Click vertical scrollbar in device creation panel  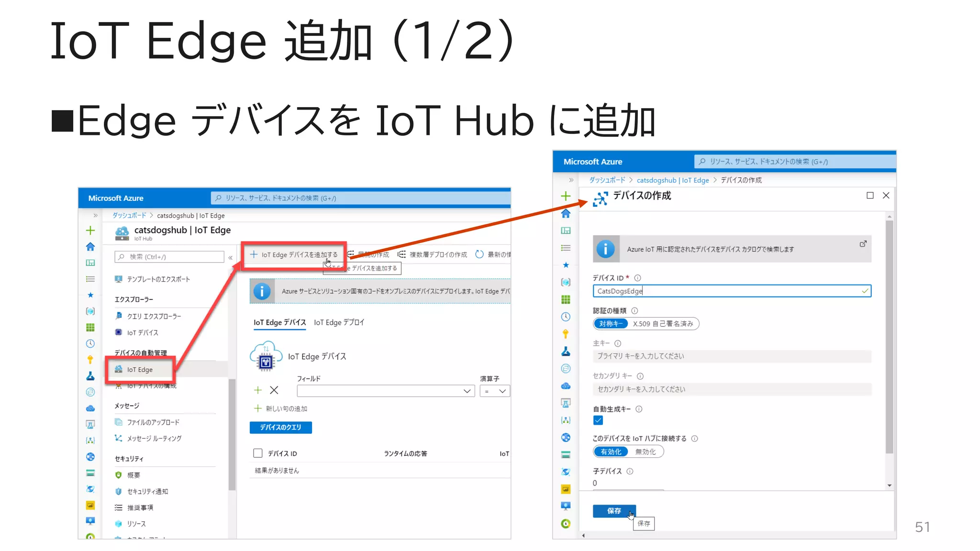(889, 337)
